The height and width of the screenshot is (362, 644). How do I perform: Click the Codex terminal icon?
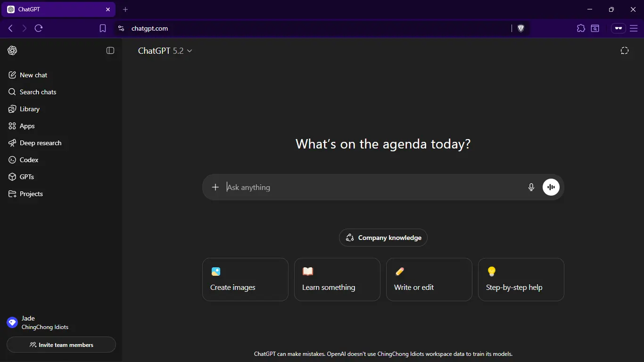[12, 160]
